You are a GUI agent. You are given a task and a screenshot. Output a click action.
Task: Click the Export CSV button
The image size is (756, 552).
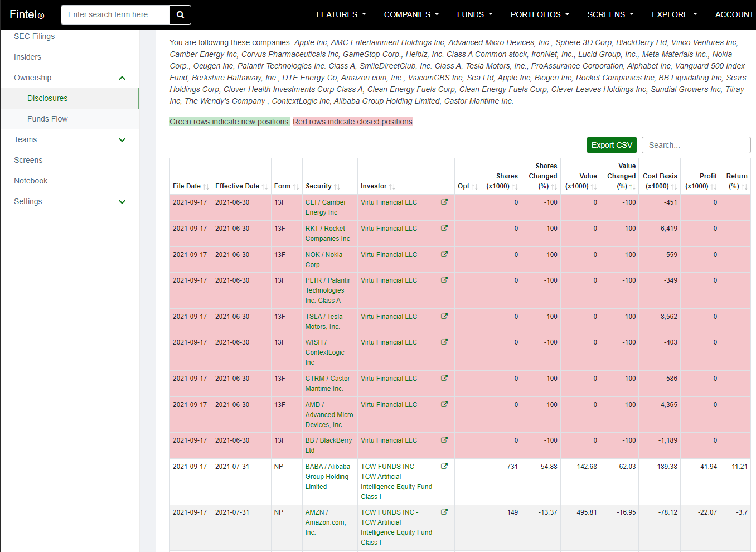coord(612,145)
